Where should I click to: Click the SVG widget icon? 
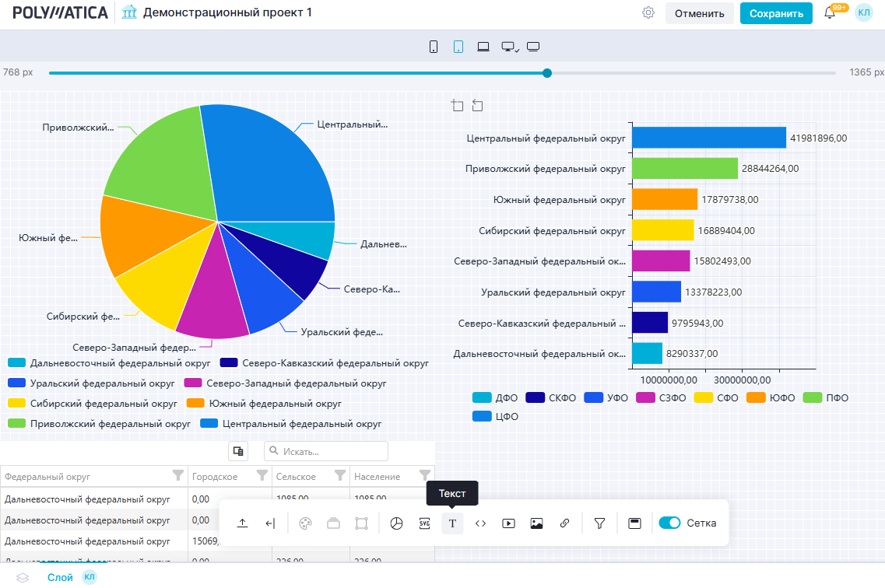click(424, 523)
